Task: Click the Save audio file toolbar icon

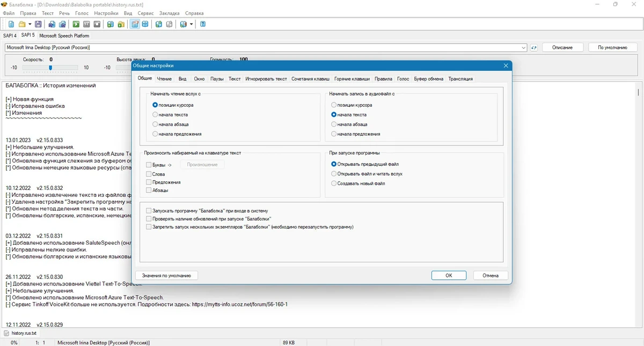Action: click(x=52, y=24)
